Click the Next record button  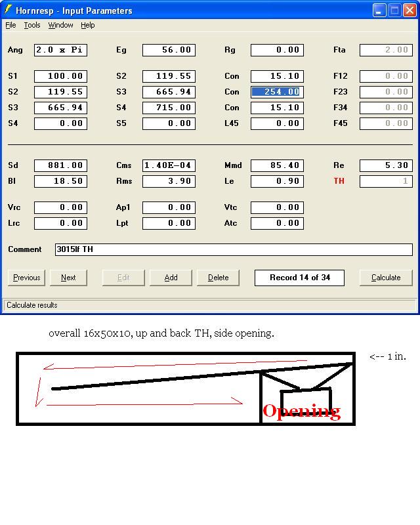click(x=68, y=278)
